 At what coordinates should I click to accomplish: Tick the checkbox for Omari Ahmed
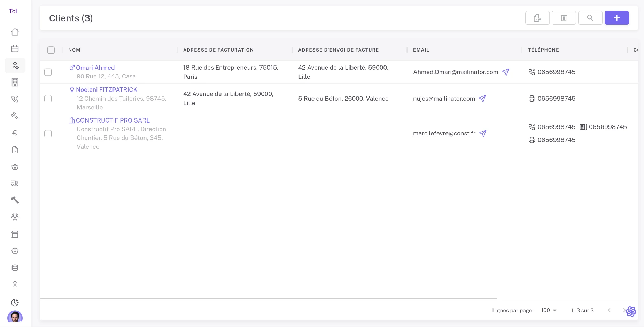pyautogui.click(x=48, y=72)
